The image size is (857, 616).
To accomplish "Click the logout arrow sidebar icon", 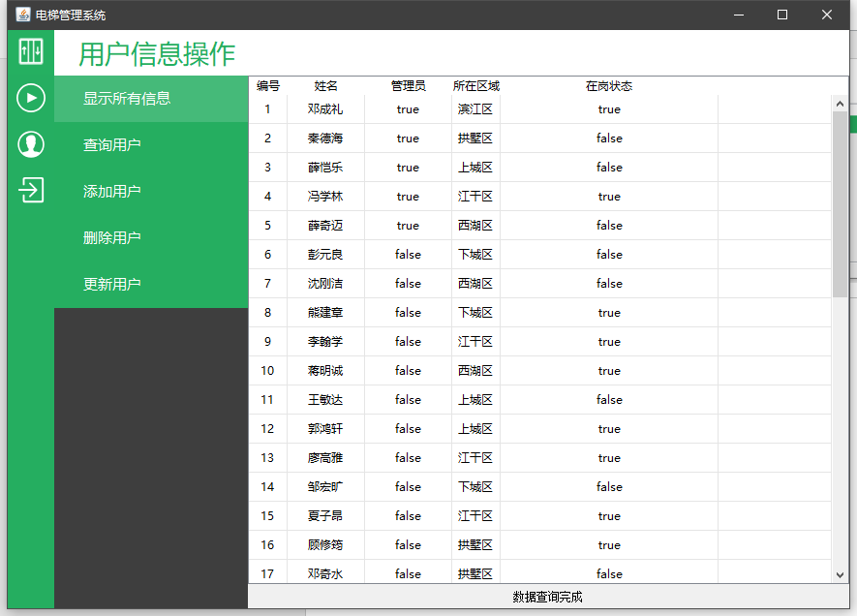I will (31, 190).
